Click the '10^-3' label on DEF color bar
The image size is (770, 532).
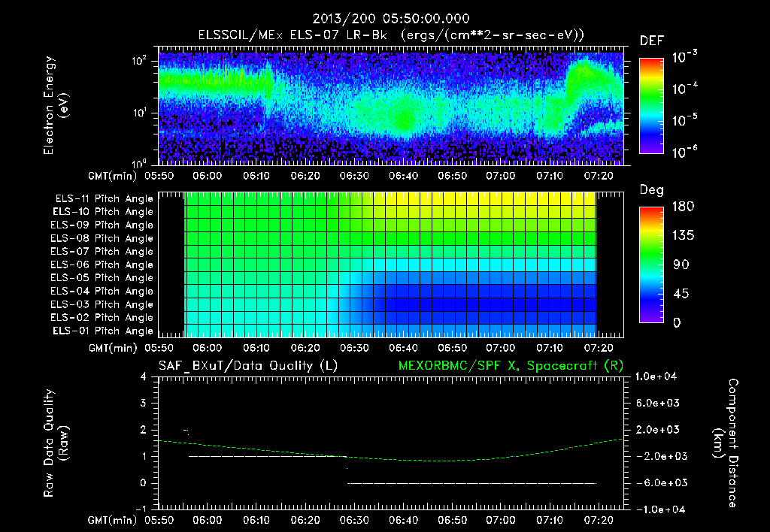685,56
